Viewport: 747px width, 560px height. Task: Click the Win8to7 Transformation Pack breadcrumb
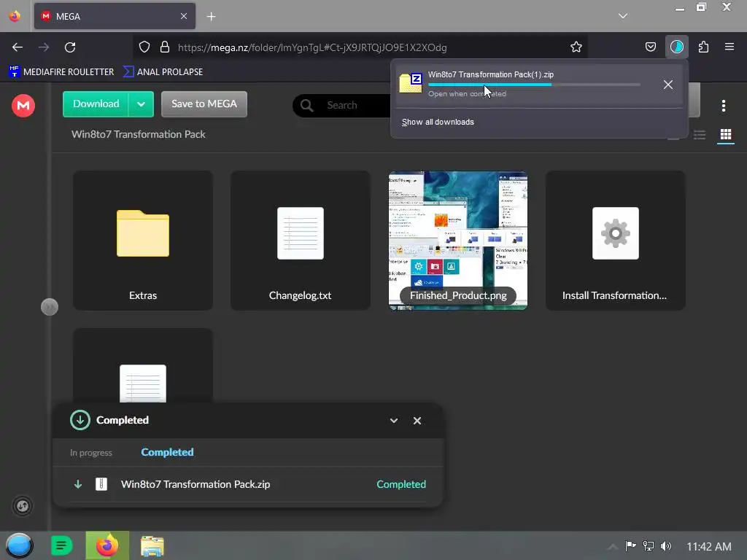139,134
